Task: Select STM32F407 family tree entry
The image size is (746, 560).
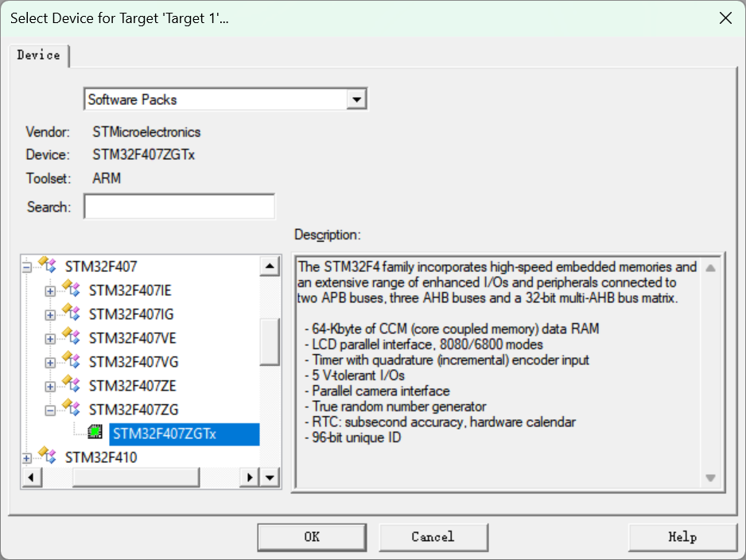Action: (101, 266)
